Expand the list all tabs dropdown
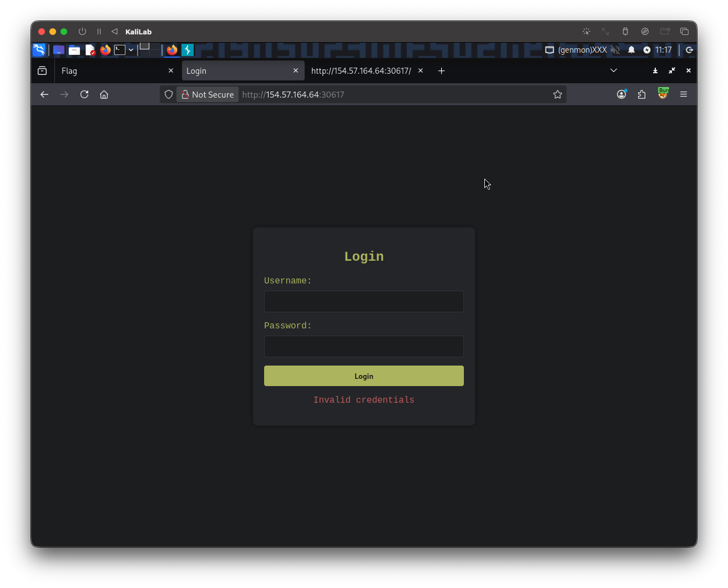The height and width of the screenshot is (588, 728). [x=614, y=70]
